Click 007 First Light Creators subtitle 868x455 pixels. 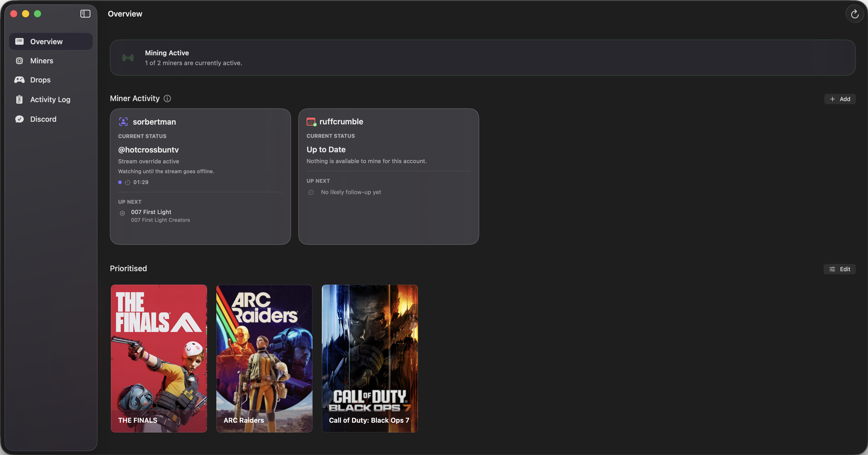(x=160, y=220)
